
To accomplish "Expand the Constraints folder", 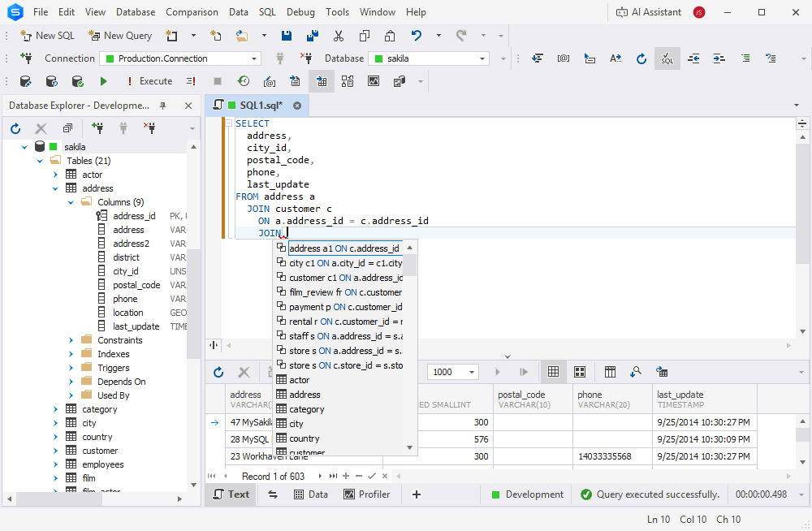I will [71, 340].
